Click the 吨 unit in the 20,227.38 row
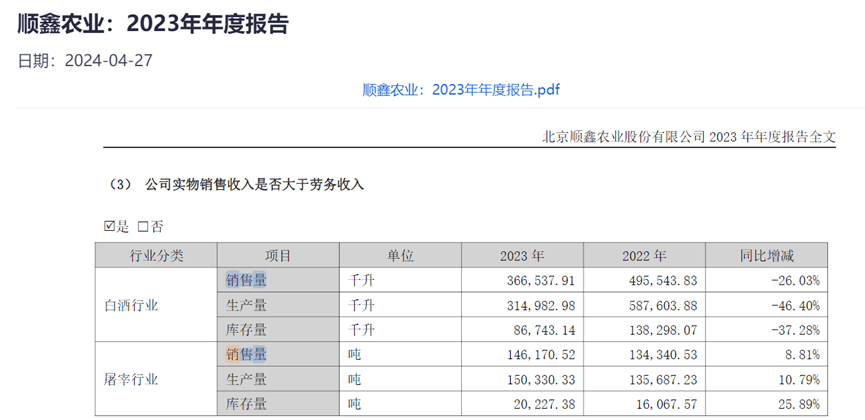Viewport: 865px width, 420px height. [354, 404]
